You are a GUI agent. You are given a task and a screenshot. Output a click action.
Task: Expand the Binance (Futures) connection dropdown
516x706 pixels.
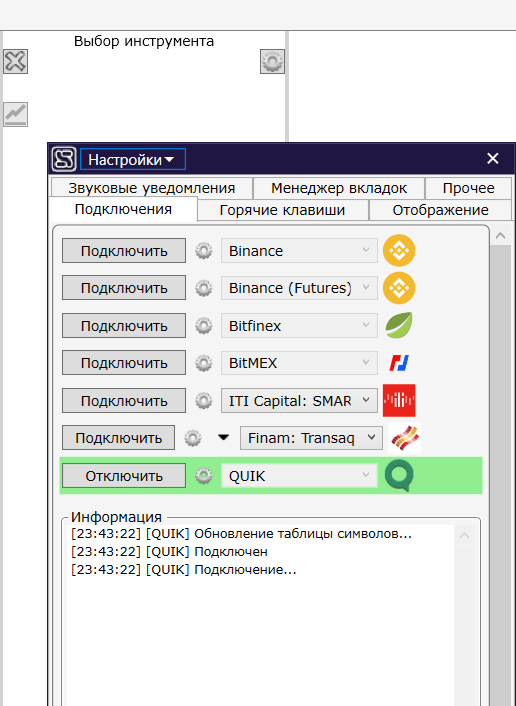tap(299, 288)
